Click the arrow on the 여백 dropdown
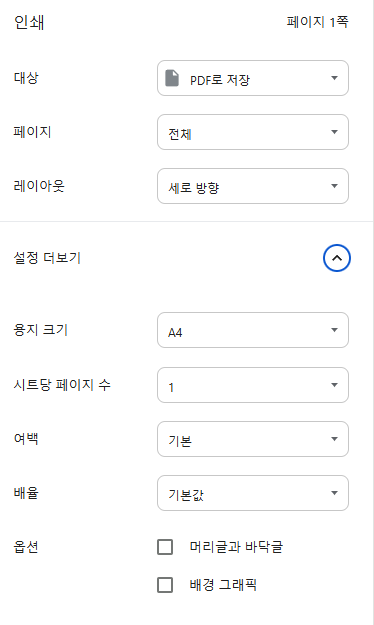 click(x=335, y=439)
